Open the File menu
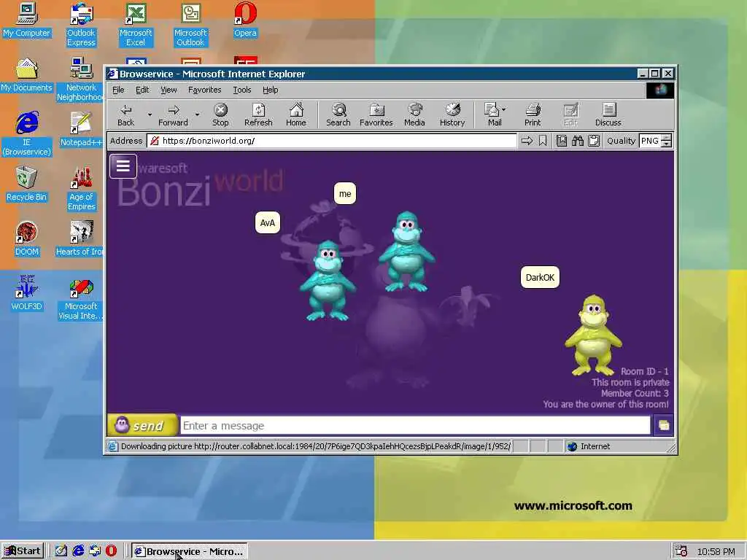The image size is (747, 560). pyautogui.click(x=118, y=90)
